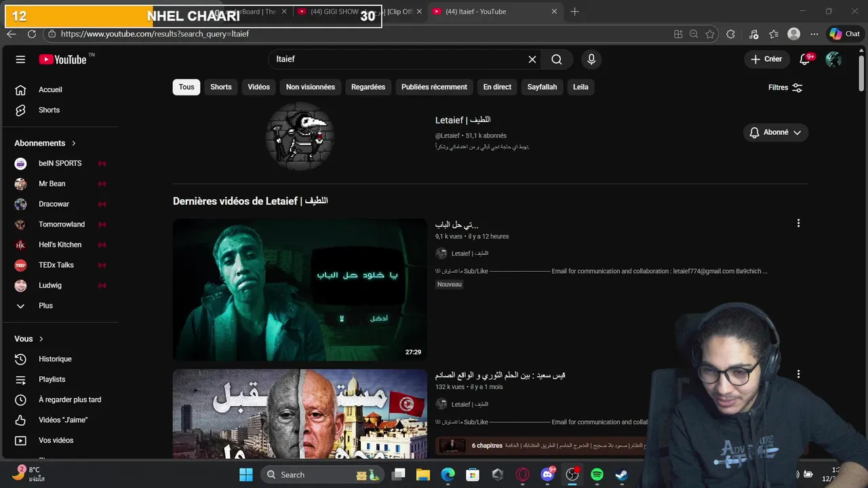Open the browser favorites list icon
The height and width of the screenshot is (488, 868).
point(774,34)
